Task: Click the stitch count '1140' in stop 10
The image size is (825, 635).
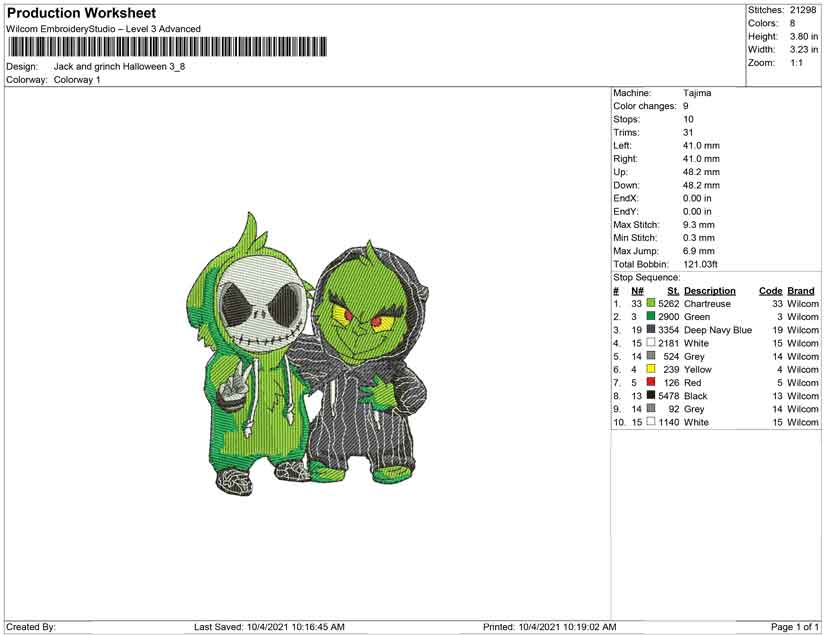Action: 669,422
